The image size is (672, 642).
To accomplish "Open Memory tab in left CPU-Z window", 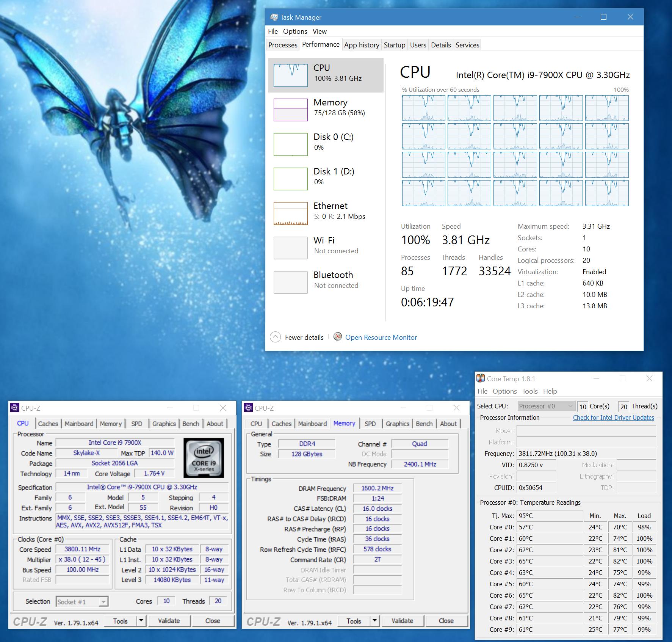I will tap(111, 424).
